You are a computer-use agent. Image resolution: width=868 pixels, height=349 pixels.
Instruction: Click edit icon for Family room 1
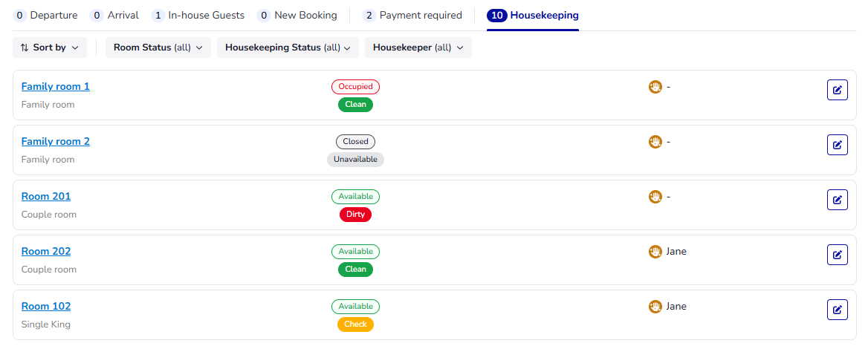(837, 90)
